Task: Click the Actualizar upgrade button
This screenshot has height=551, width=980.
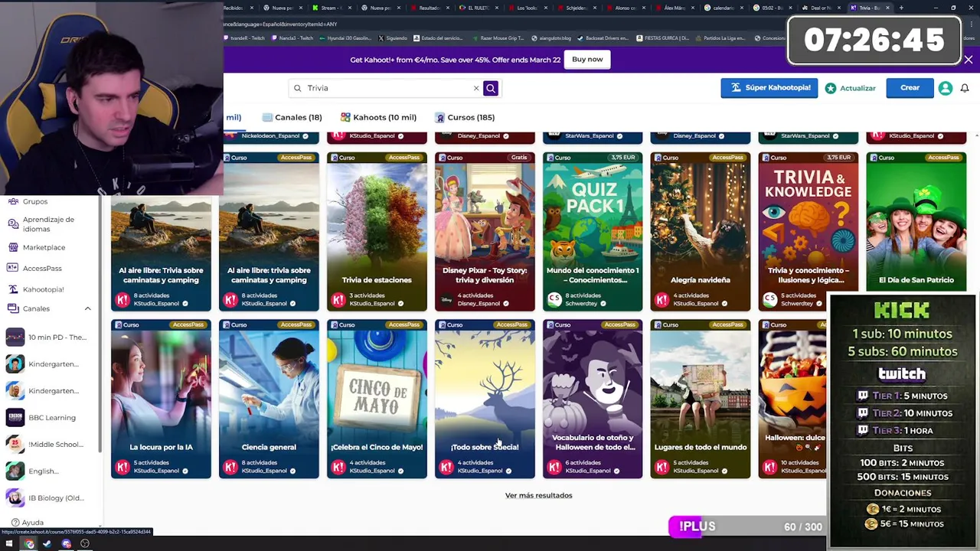Action: (851, 88)
